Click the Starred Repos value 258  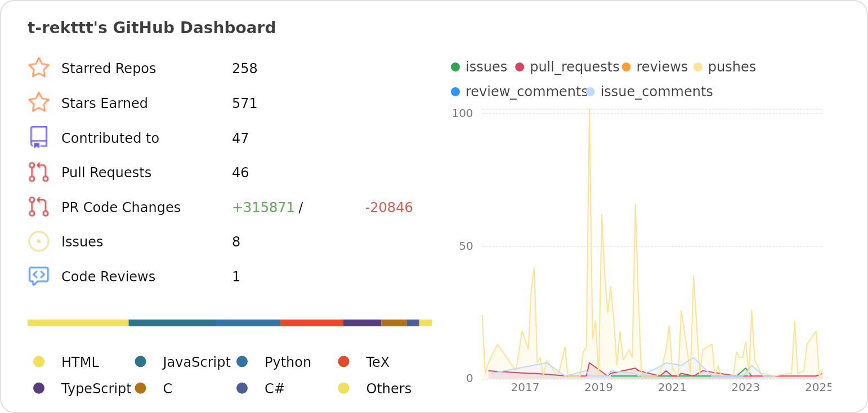click(x=244, y=69)
